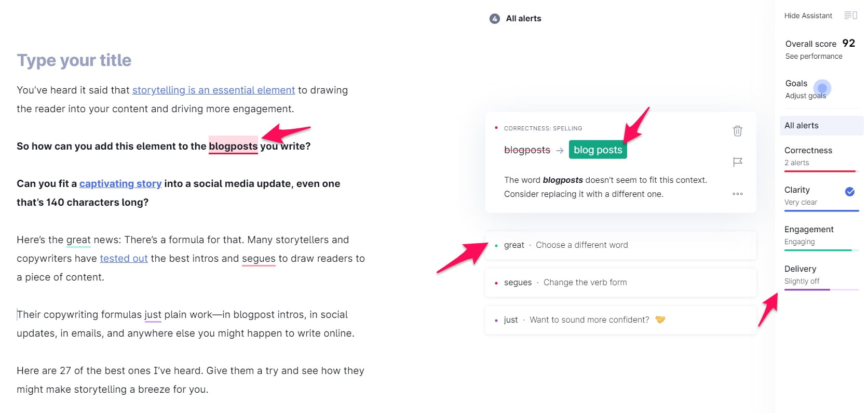Open the 'storytelling is an essential element' link
This screenshot has height=413, width=868.
coord(213,90)
